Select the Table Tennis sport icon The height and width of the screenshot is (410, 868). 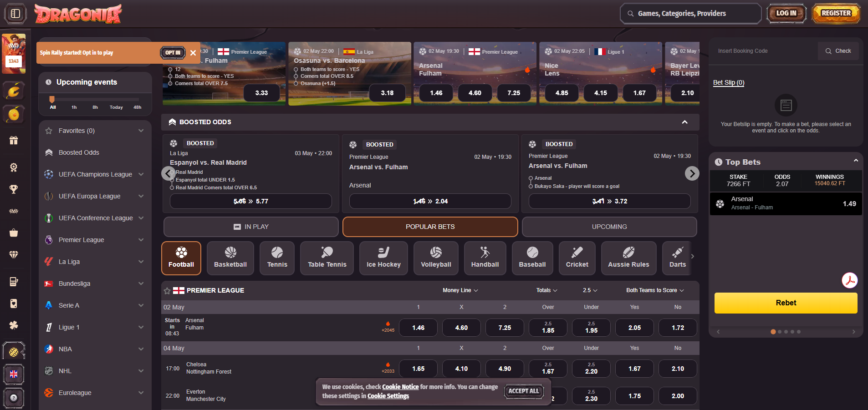click(x=327, y=258)
